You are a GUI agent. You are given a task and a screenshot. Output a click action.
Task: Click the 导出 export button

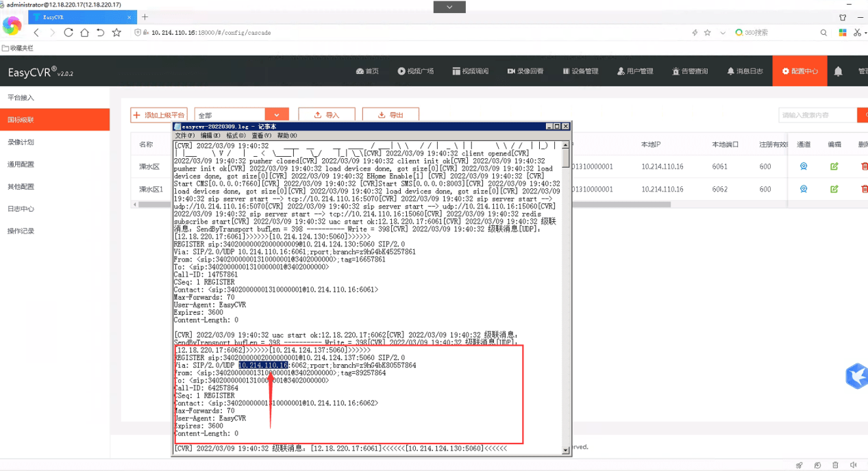390,115
